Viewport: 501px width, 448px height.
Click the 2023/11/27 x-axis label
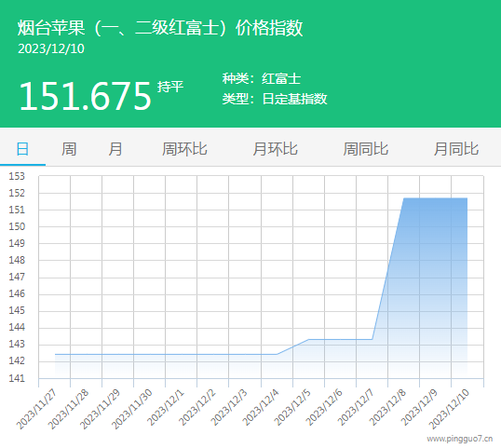(x=36, y=409)
